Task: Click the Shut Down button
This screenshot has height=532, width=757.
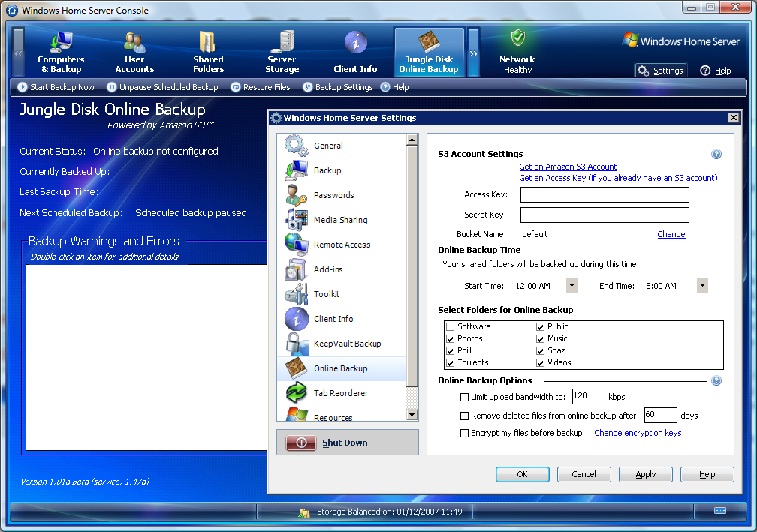Action: (x=348, y=442)
